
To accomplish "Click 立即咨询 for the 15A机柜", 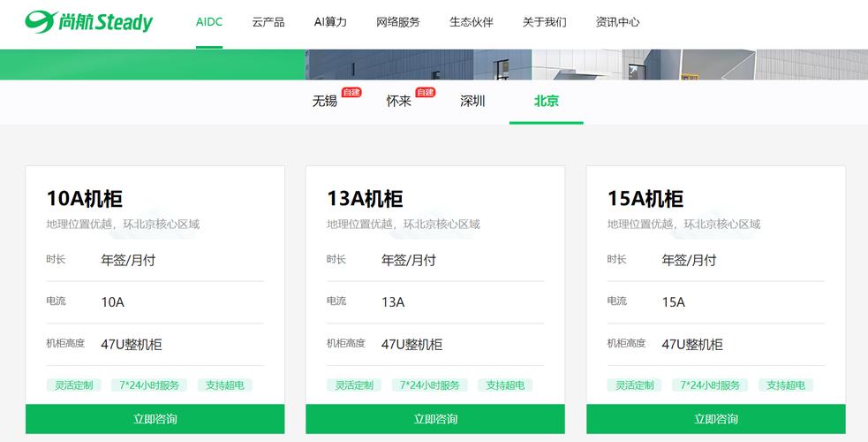I will point(716,419).
